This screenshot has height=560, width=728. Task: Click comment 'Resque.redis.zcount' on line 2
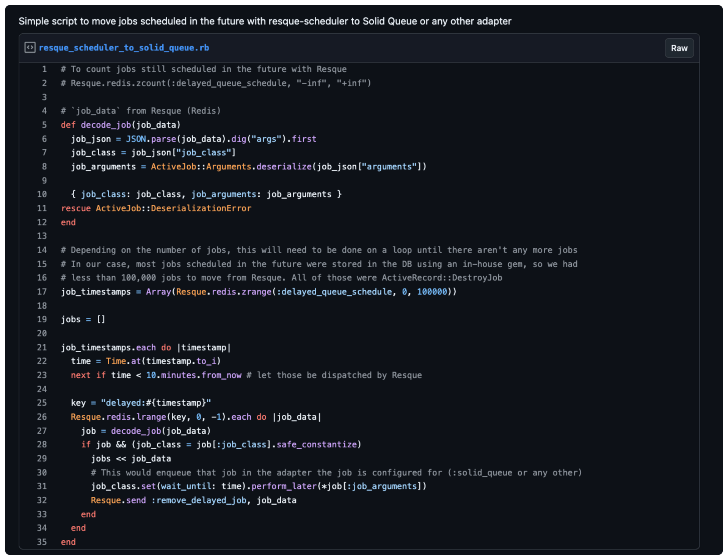pos(118,83)
